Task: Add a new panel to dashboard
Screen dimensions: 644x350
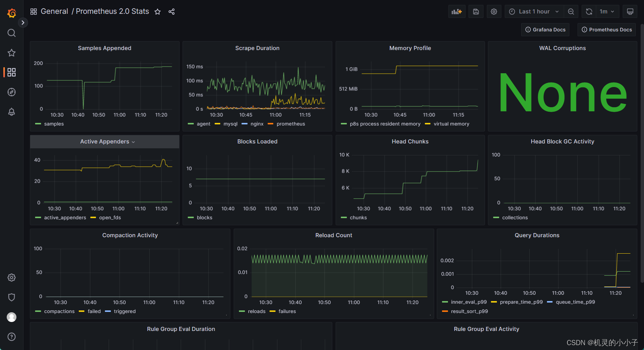Action: pos(457,12)
